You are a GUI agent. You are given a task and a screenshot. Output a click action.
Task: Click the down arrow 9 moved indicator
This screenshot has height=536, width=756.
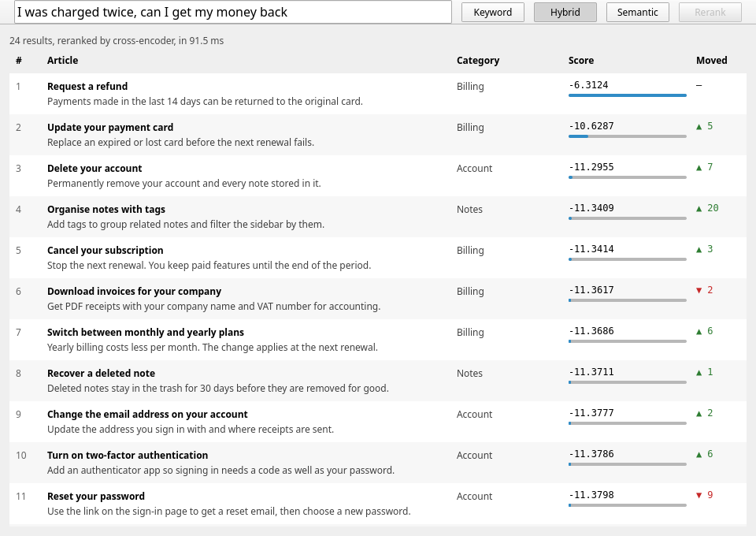[x=704, y=496]
